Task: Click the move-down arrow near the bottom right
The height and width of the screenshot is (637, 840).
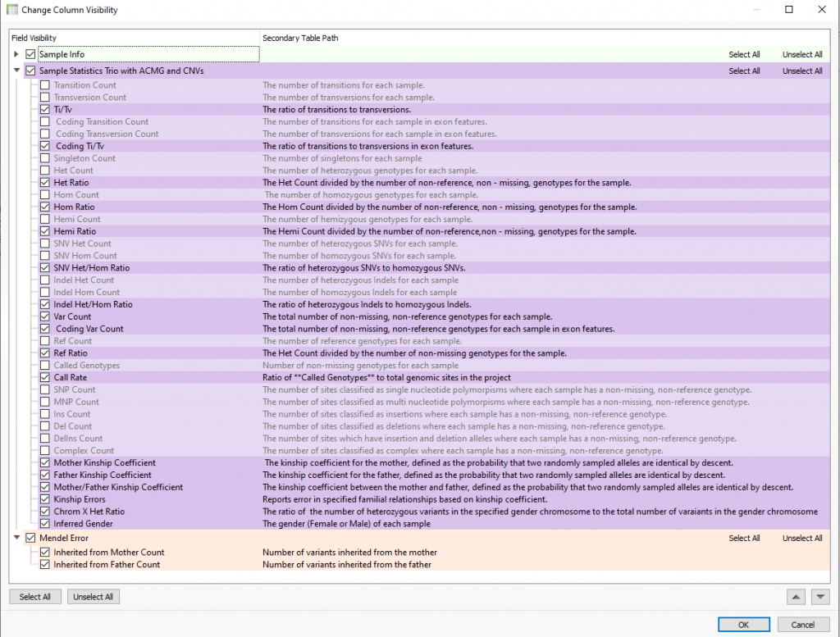Action: point(819,597)
